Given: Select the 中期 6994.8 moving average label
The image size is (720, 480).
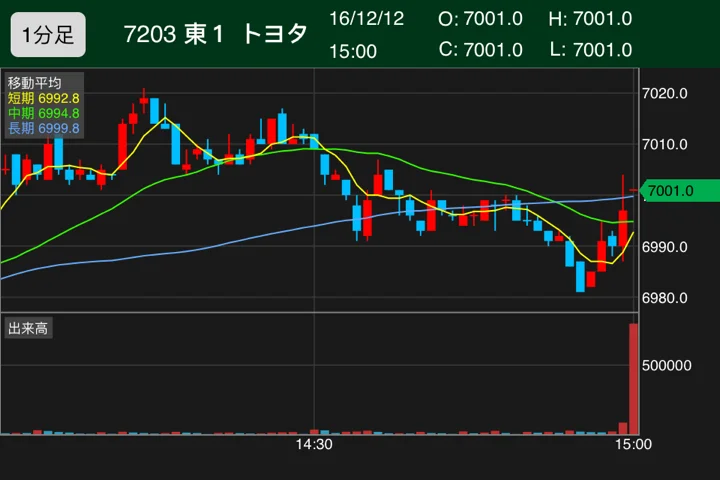Looking at the screenshot, I should [44, 113].
